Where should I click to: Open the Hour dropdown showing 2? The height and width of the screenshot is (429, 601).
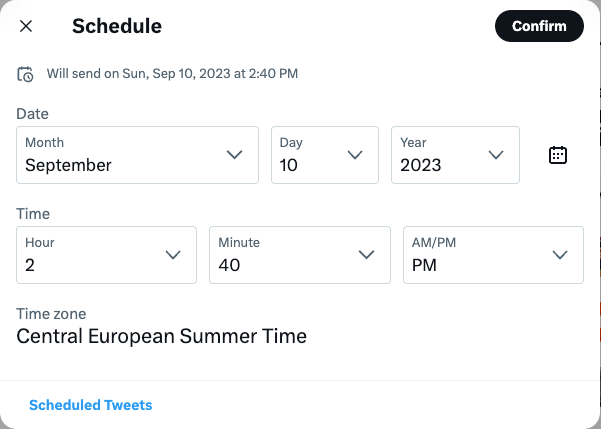106,255
